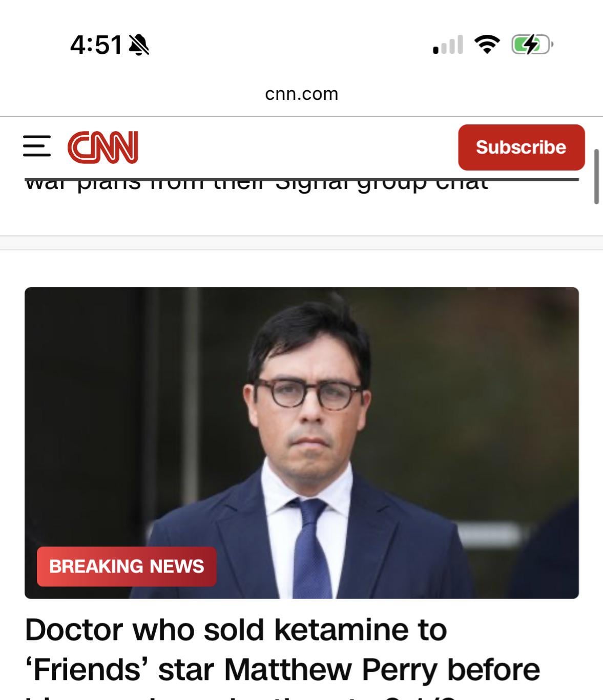603x700 pixels.
Task: Tap the 4:51 clock in status bar
Action: [96, 45]
